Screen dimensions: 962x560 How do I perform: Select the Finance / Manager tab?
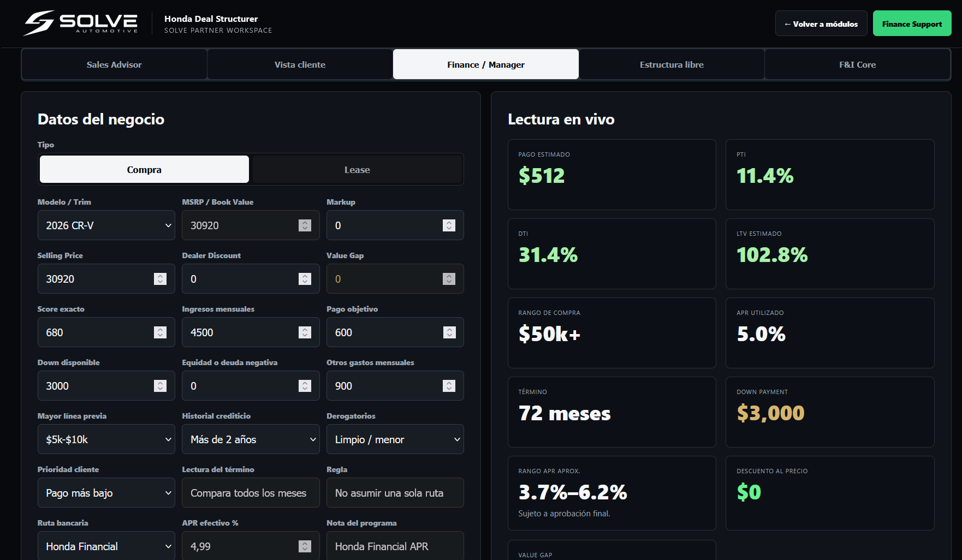pyautogui.click(x=486, y=64)
